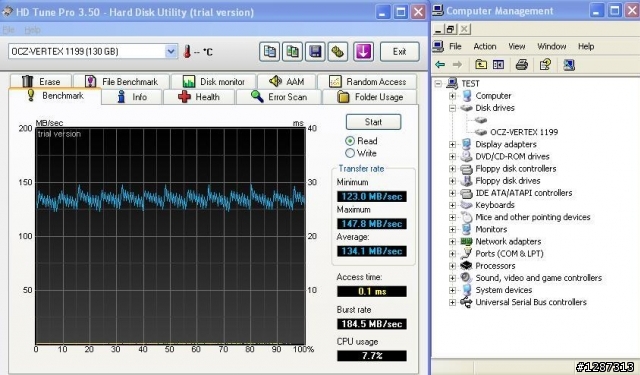
Task: Switch to the Health tab
Action: 199,97
